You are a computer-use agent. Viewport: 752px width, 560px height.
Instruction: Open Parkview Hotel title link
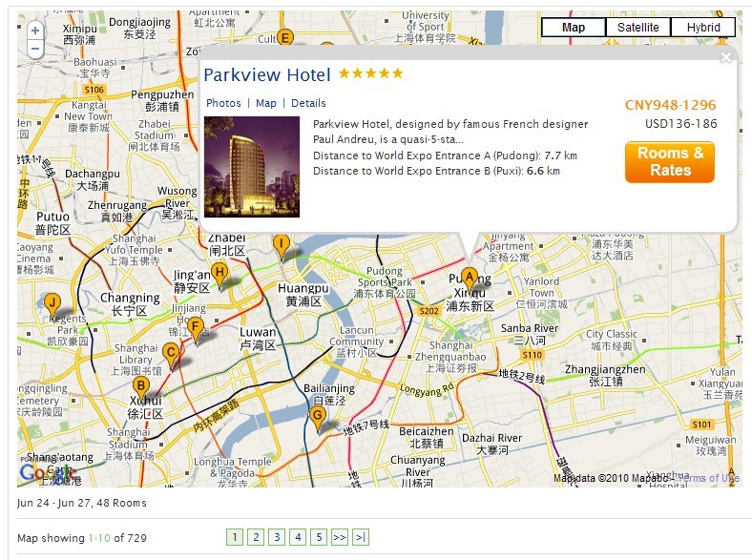coord(267,74)
